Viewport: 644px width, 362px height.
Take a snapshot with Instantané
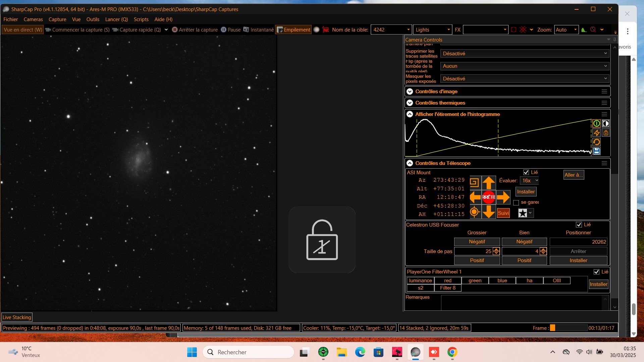(x=258, y=30)
